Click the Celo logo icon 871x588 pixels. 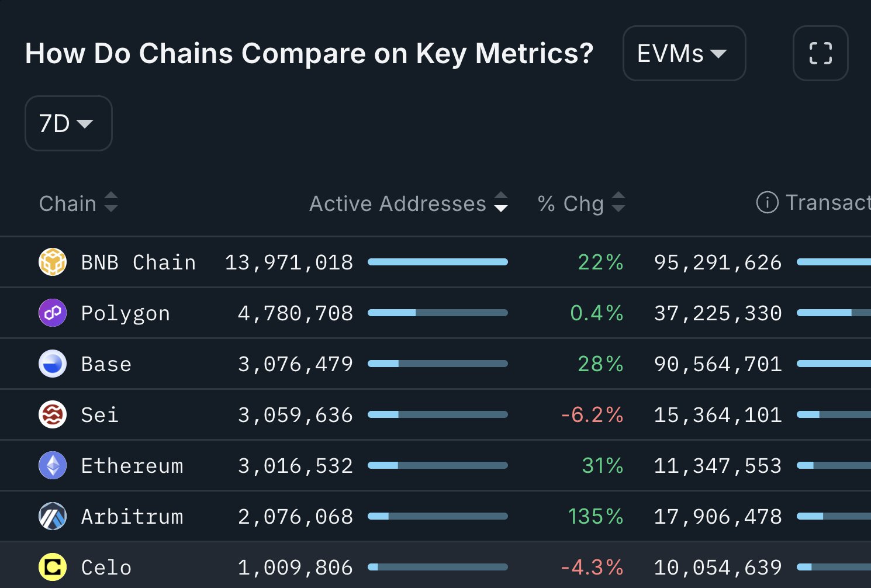(x=53, y=567)
